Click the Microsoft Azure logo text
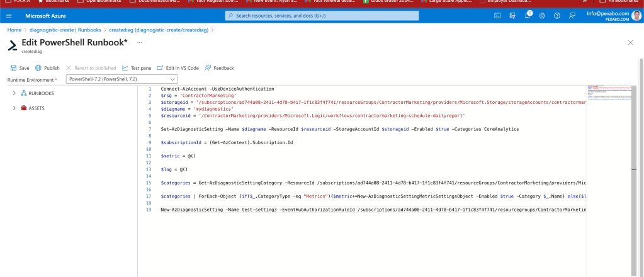This screenshot has height=277, width=644. (45, 16)
